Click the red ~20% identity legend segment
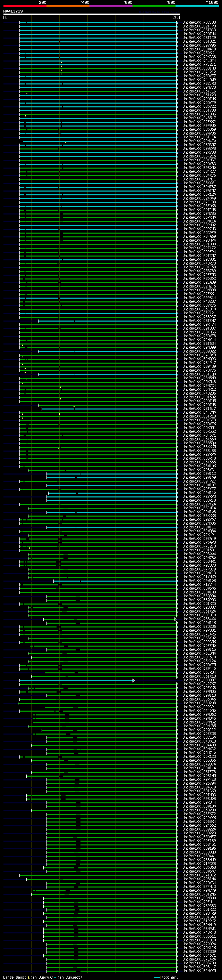222x980 pixels. tap(25, 6)
